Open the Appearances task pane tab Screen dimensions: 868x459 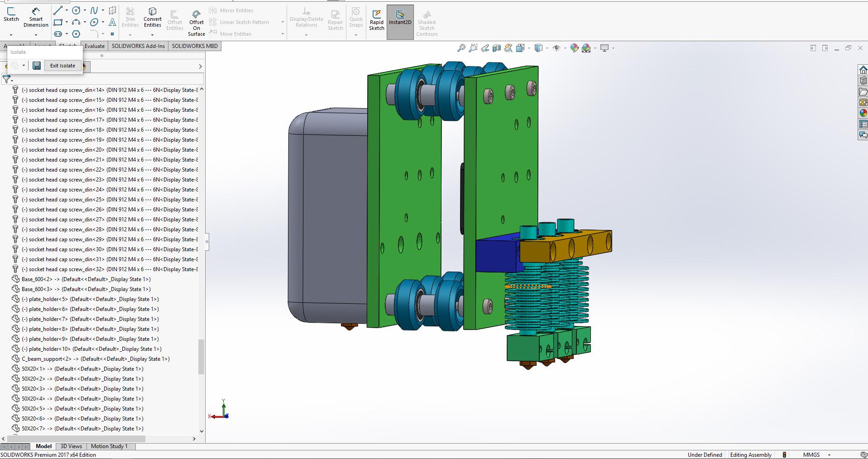pos(863,113)
